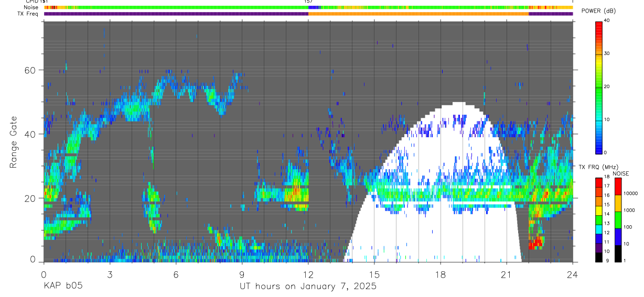
Task: Select the purple 10-11 MHz frequency swatch
Action: point(598,247)
